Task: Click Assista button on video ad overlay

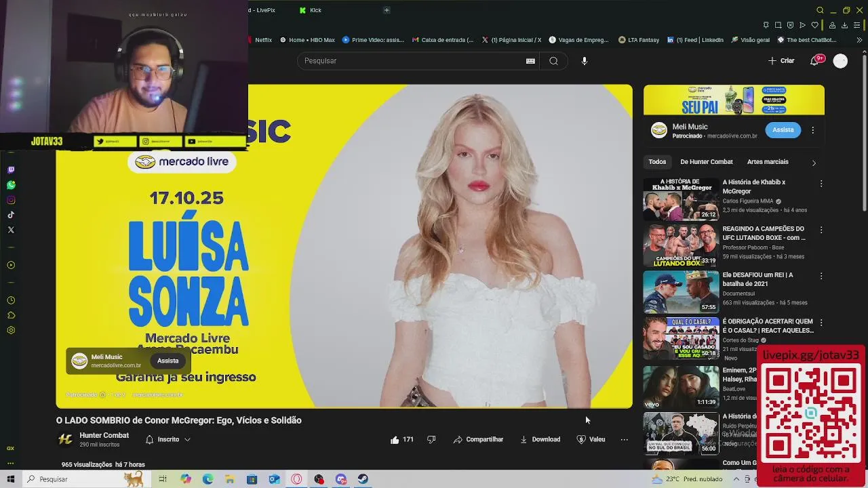Action: point(168,361)
